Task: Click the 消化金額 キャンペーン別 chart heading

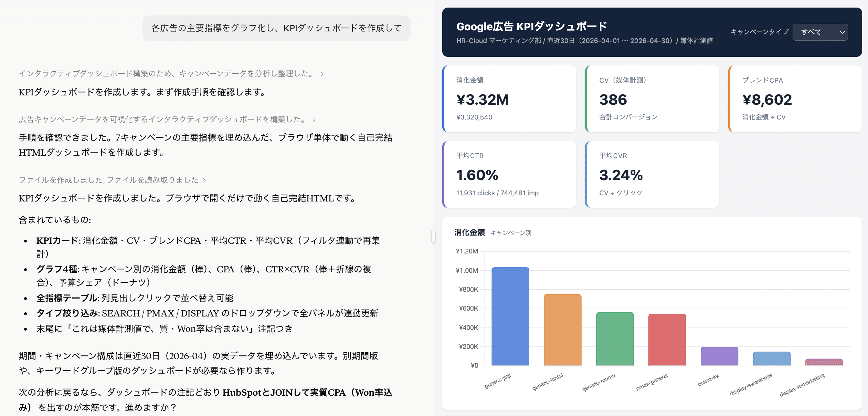Action: tap(493, 232)
